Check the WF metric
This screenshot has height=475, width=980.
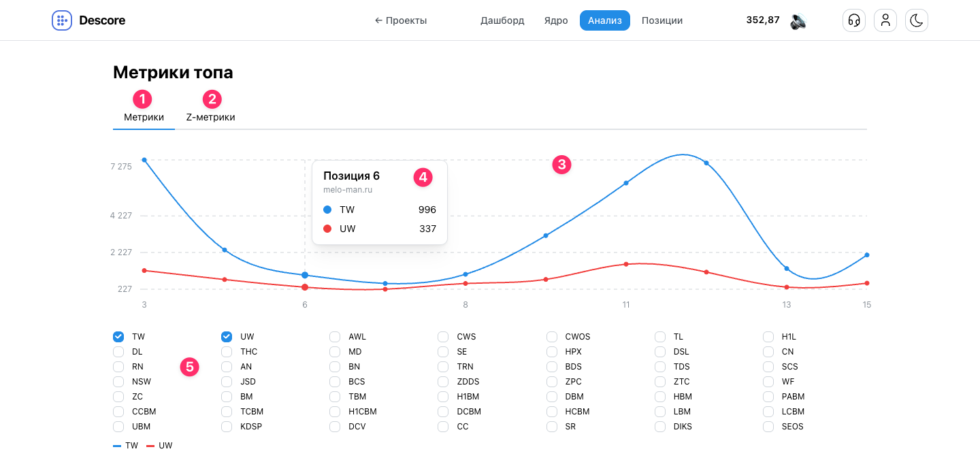(768, 382)
